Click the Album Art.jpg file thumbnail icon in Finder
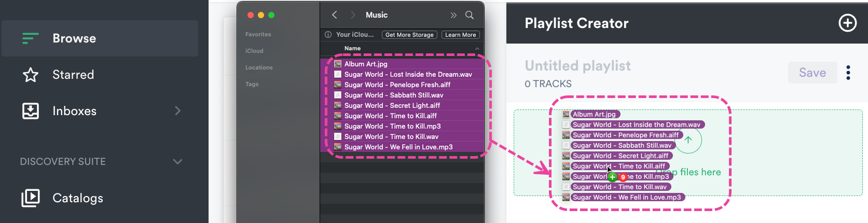This screenshot has height=223, width=868. pyautogui.click(x=338, y=64)
